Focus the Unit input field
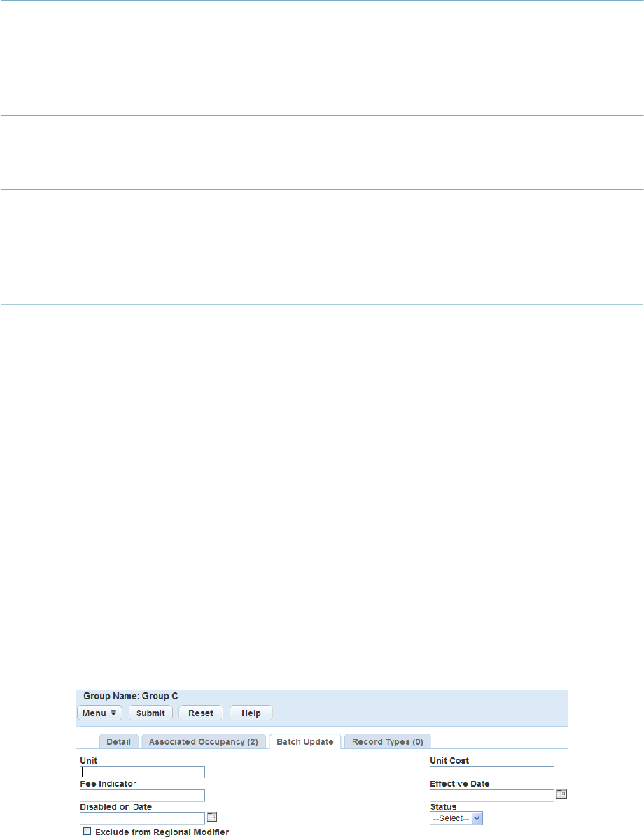644x838 pixels. (x=143, y=772)
